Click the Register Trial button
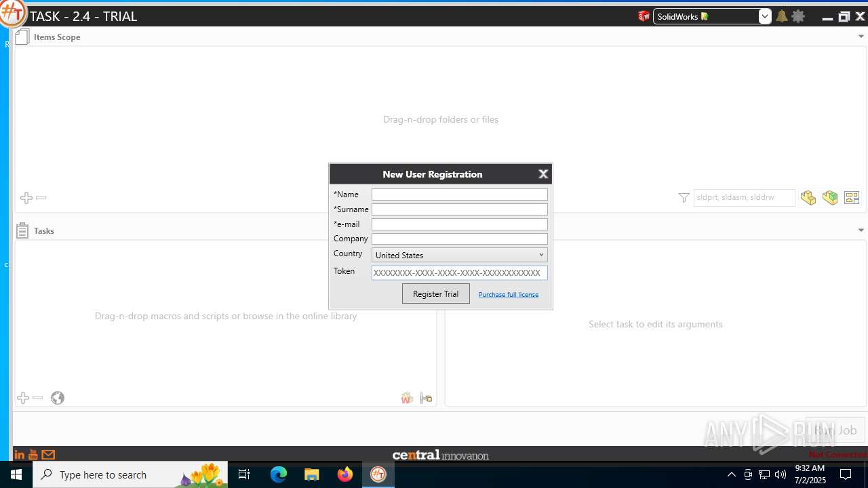The image size is (868, 488). 436,293
